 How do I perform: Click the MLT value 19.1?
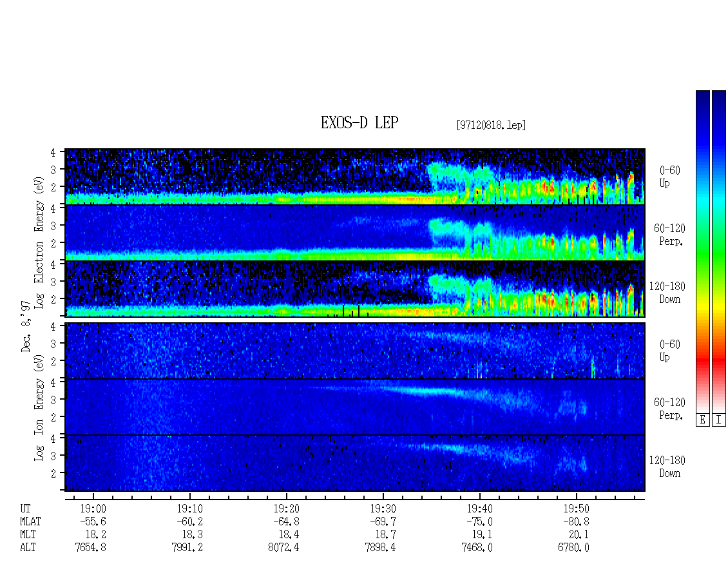[482, 535]
